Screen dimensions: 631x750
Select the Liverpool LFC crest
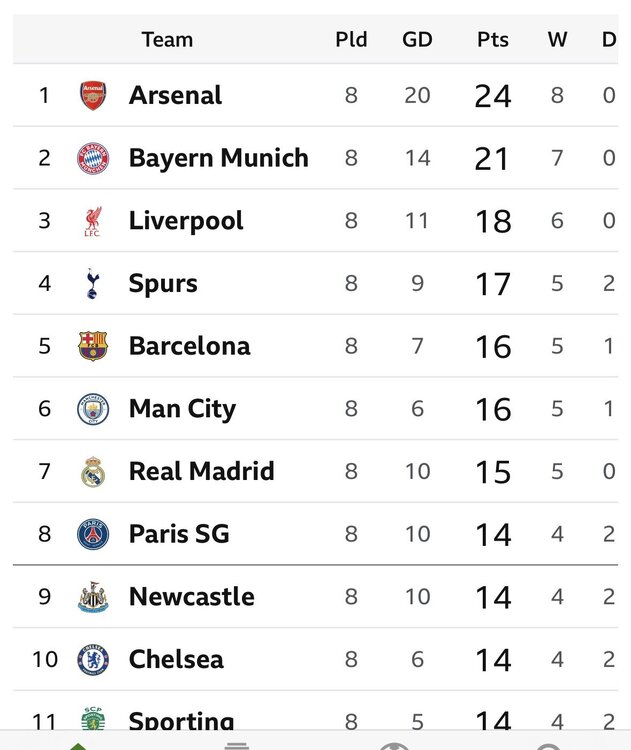93,221
